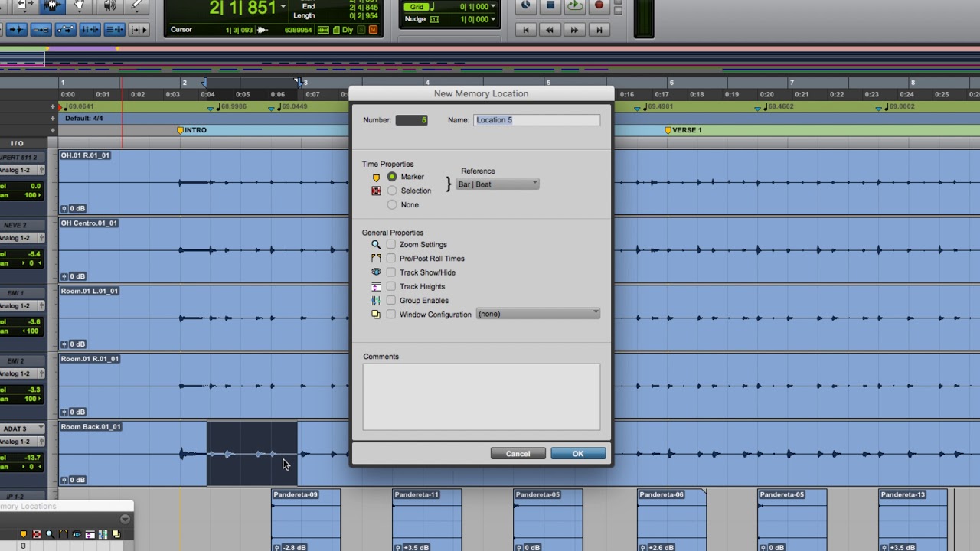
Task: Click the Cancel button
Action: 518,454
